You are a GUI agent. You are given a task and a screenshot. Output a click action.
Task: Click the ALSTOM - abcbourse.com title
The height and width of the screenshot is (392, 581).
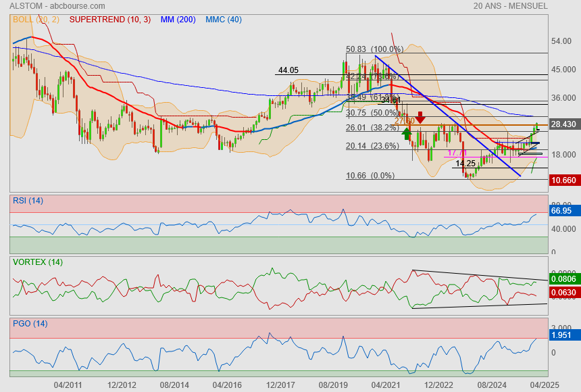pos(52,6)
